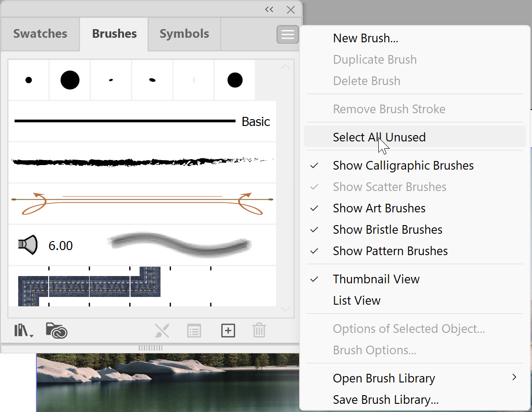532x412 pixels.
Task: Click the New Brush plus icon
Action: (228, 331)
